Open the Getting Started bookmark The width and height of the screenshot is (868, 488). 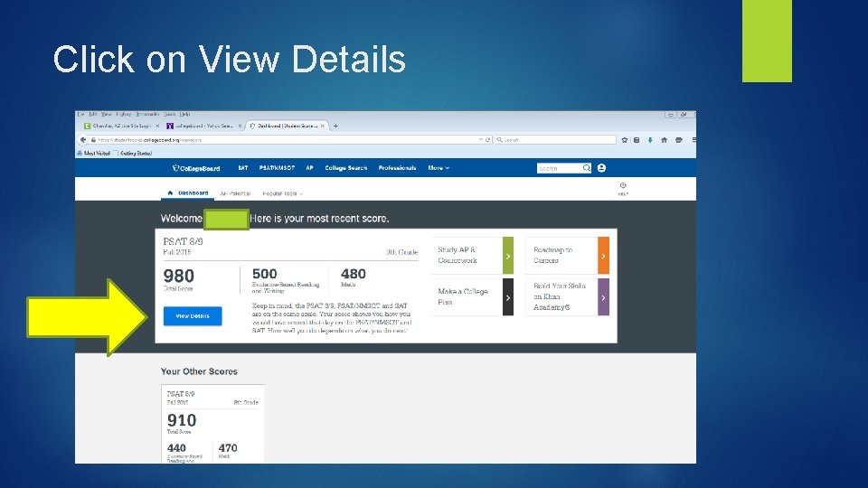pyautogui.click(x=133, y=154)
